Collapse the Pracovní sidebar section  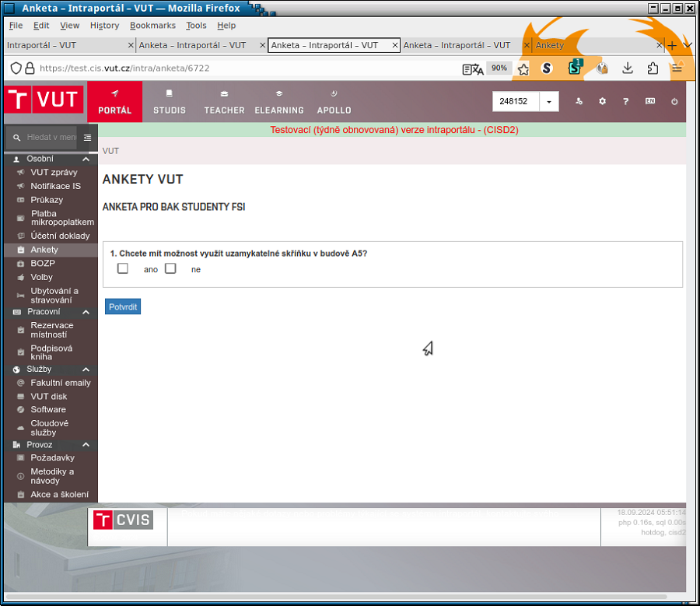tap(86, 312)
